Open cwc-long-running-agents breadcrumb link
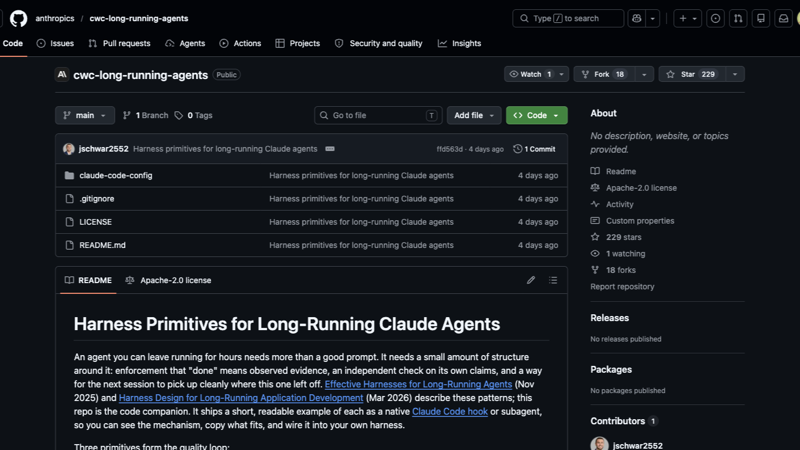 click(139, 18)
